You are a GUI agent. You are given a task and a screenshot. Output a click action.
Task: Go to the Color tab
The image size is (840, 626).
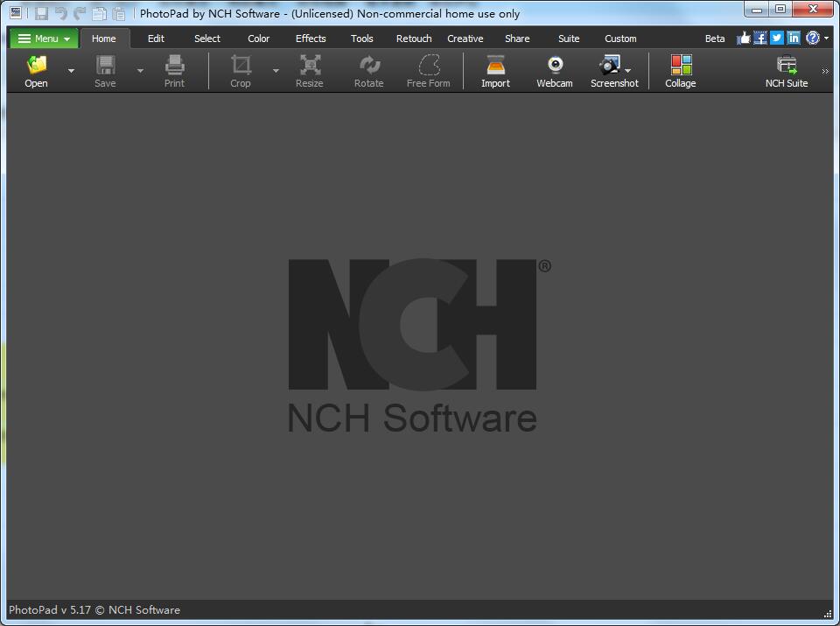click(259, 39)
